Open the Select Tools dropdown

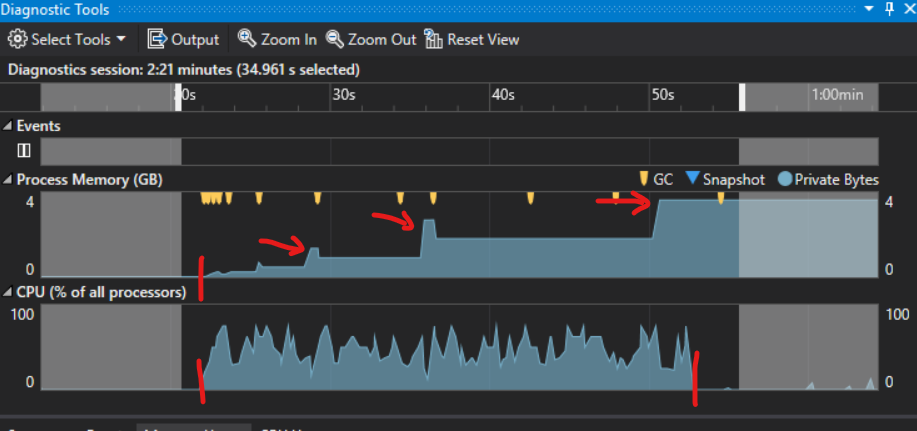click(x=67, y=39)
